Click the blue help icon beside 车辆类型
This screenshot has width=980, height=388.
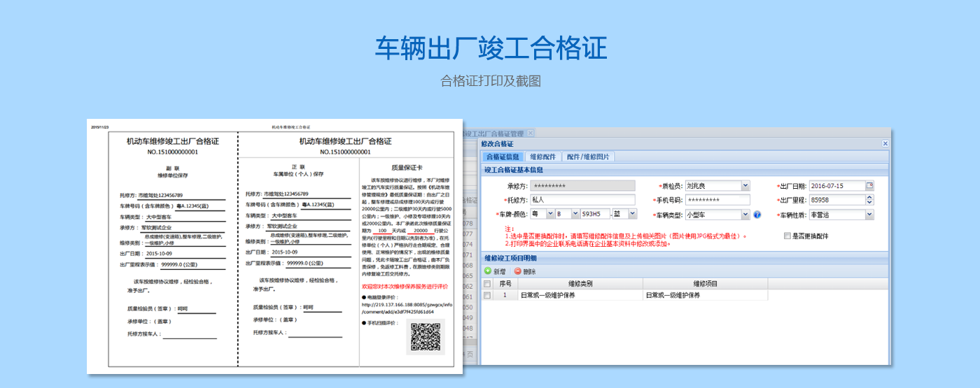coord(757,215)
